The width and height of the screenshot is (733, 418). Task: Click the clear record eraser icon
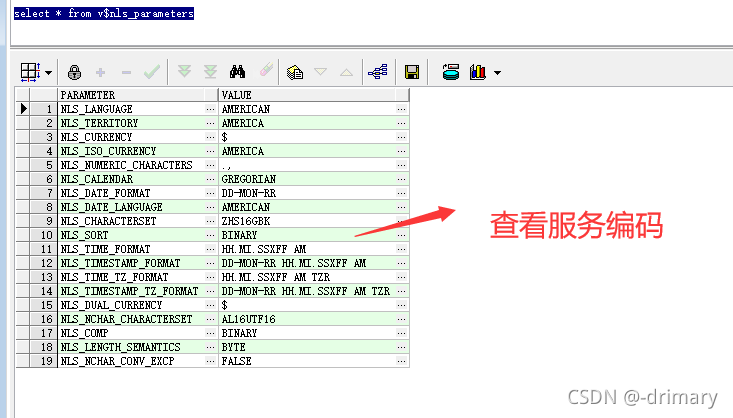coord(266,70)
